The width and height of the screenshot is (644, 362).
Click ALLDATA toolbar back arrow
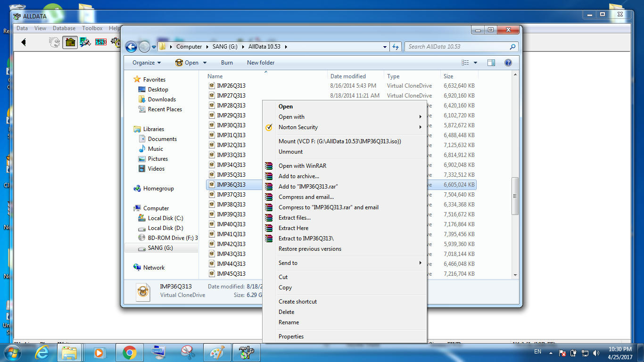[23, 42]
